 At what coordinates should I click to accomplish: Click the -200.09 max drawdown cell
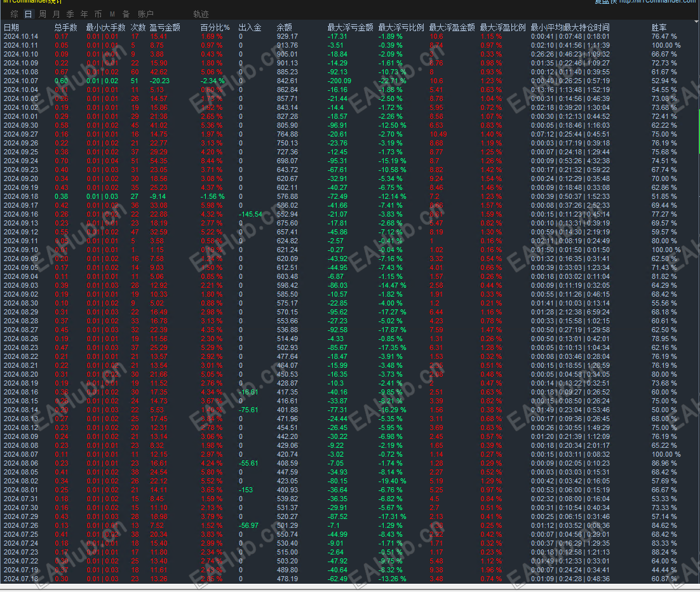coord(339,81)
